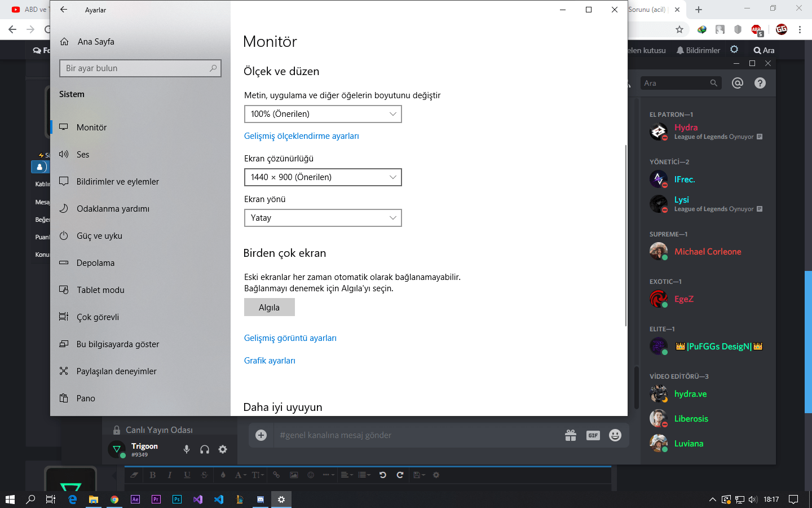This screenshot has height=508, width=812.
Task: Open Bildirimler ve eylemler settings
Action: pyautogui.click(x=140, y=182)
